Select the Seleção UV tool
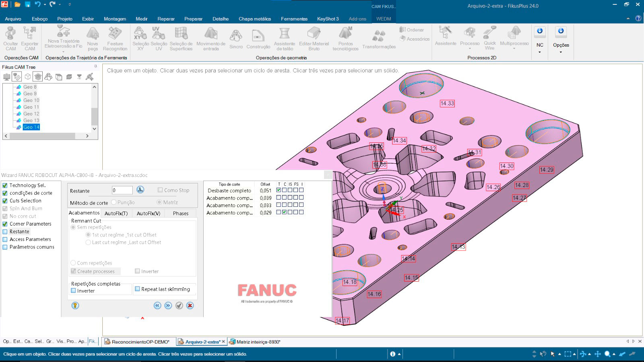 pos(159,39)
